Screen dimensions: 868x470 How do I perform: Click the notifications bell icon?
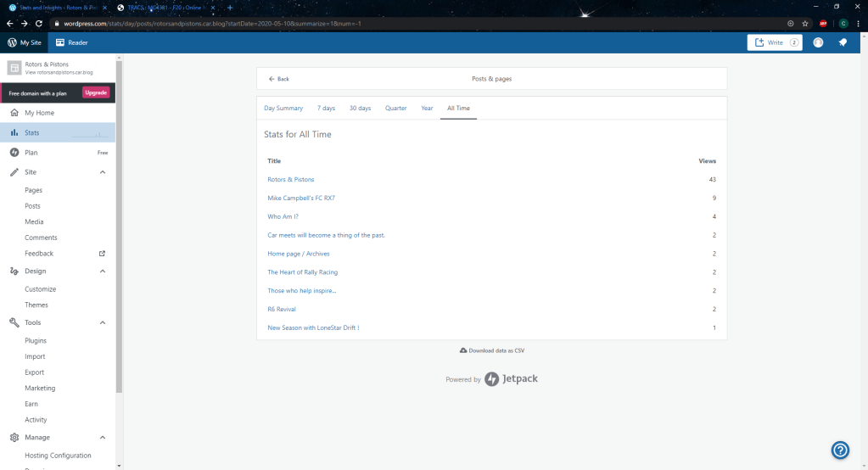[843, 42]
